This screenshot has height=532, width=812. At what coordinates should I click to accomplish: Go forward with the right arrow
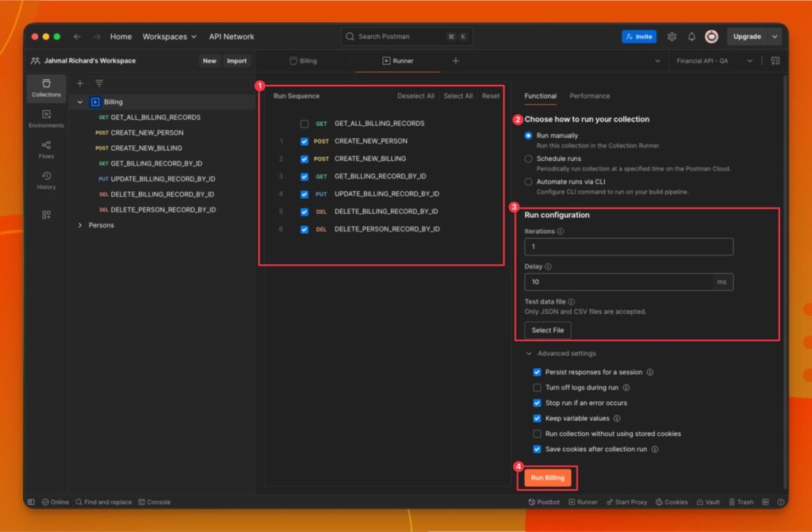coord(97,36)
